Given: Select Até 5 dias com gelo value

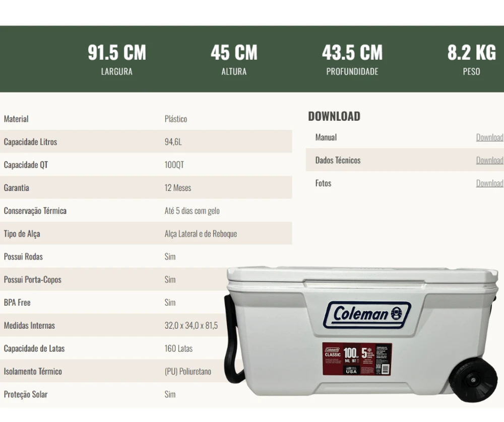Looking at the screenshot, I should coord(192,210).
